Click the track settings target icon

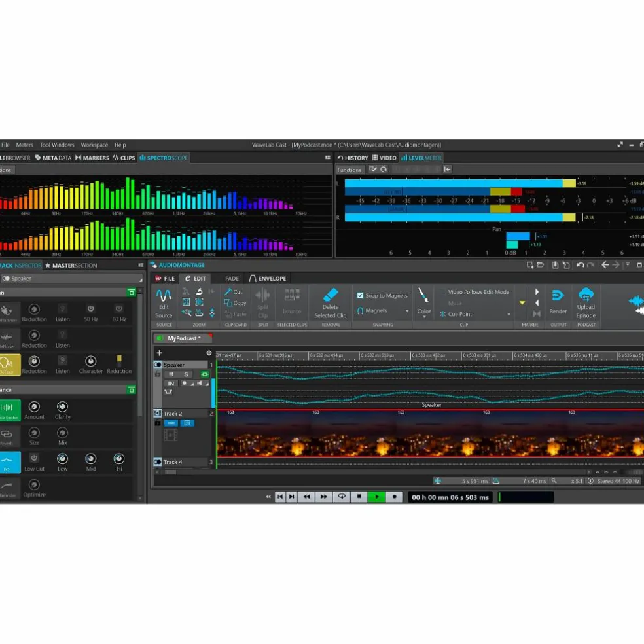click(209, 353)
